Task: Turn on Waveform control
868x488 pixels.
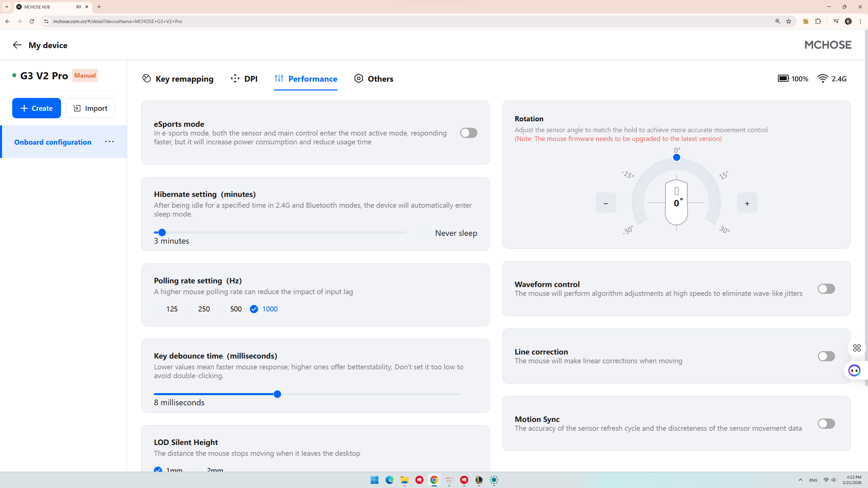Action: point(826,289)
